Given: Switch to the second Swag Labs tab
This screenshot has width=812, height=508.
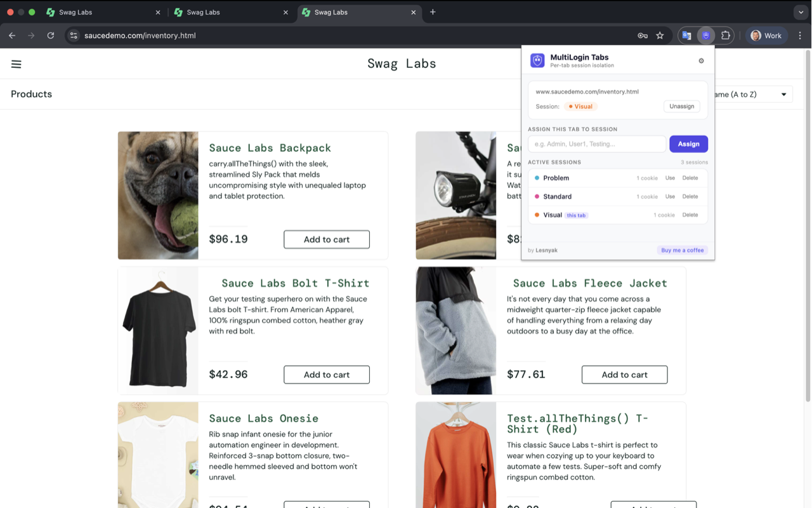Looking at the screenshot, I should click(x=231, y=12).
